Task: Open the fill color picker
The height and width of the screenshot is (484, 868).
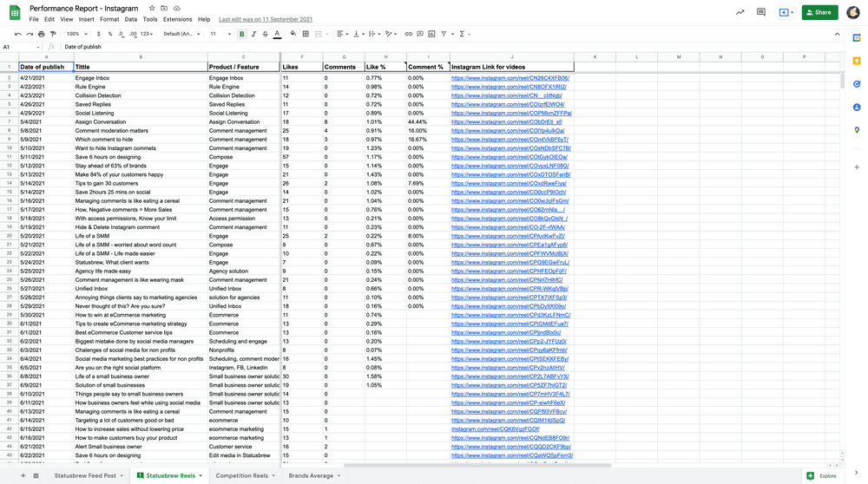Action: pos(293,34)
